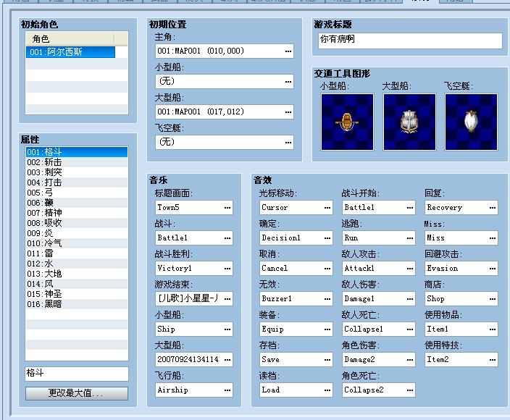Open the Airship music selector
Screen dimensions: 510x420
(x=194, y=390)
